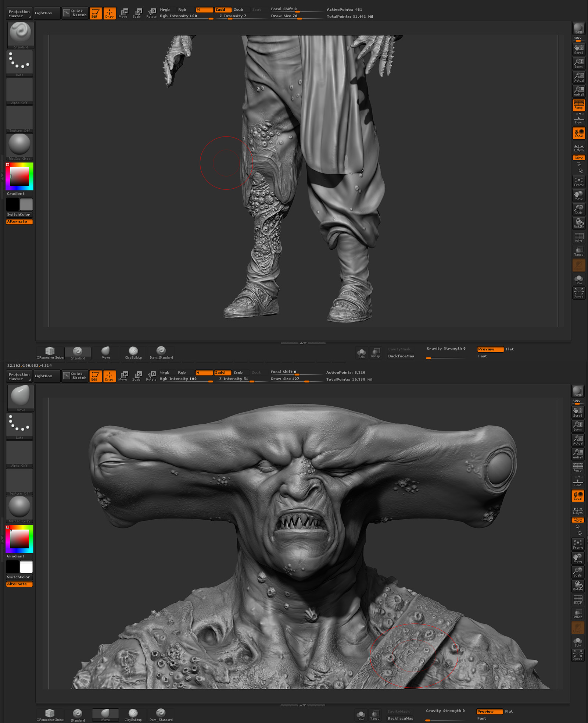This screenshot has height=723, width=588.
Task: Click SwitchColor button in top window
Action: [x=19, y=215]
